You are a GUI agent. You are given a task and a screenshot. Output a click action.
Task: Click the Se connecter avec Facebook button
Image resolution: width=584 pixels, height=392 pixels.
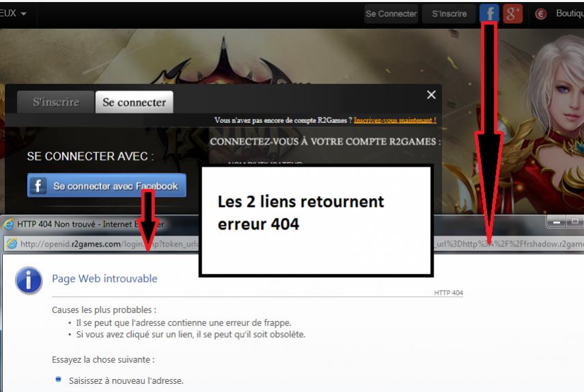(x=107, y=186)
